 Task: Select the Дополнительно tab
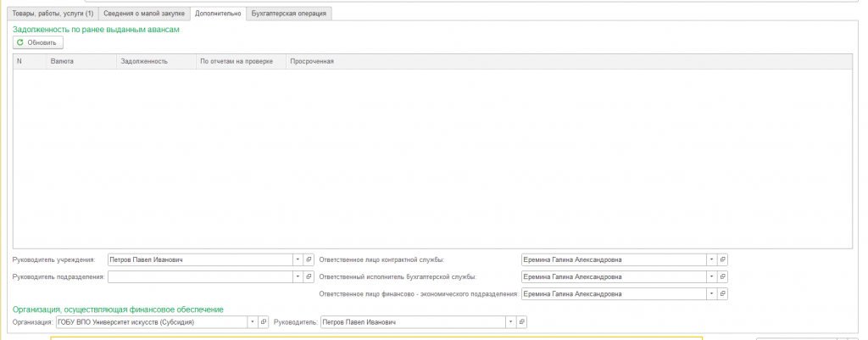218,14
